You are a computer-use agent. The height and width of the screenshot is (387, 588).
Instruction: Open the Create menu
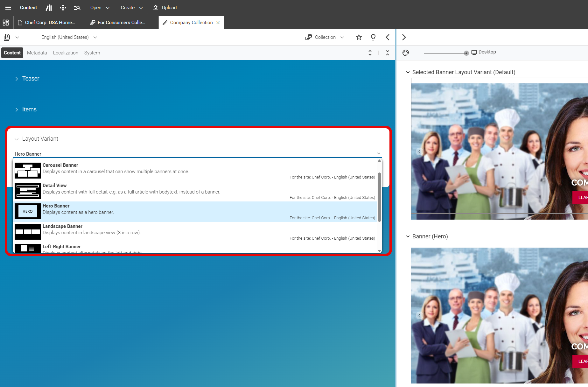[131, 8]
